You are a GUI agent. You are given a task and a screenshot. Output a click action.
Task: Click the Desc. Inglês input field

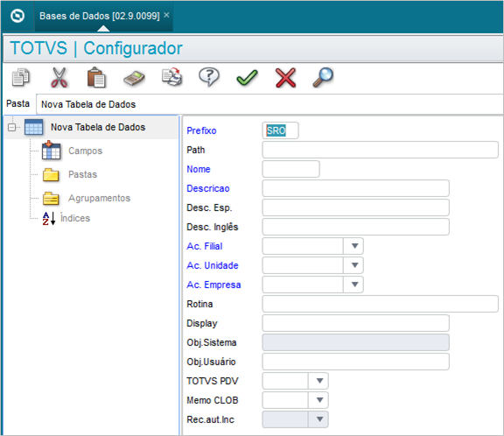356,227
